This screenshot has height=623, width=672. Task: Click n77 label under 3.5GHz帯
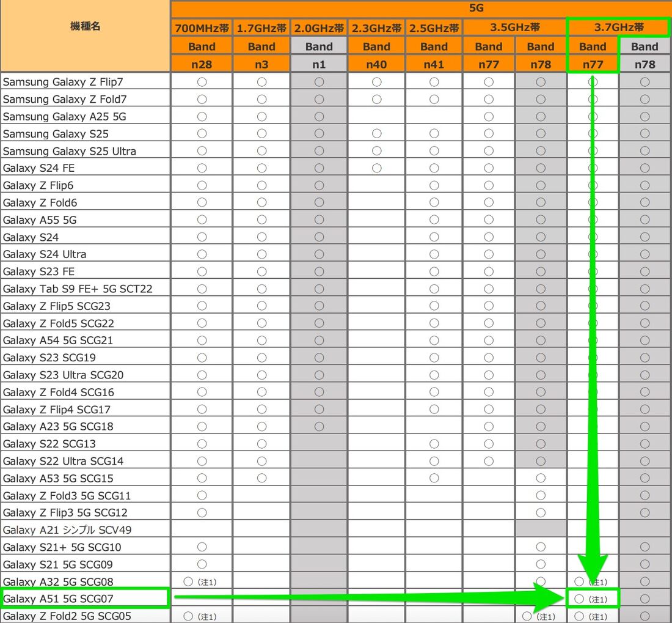click(489, 64)
